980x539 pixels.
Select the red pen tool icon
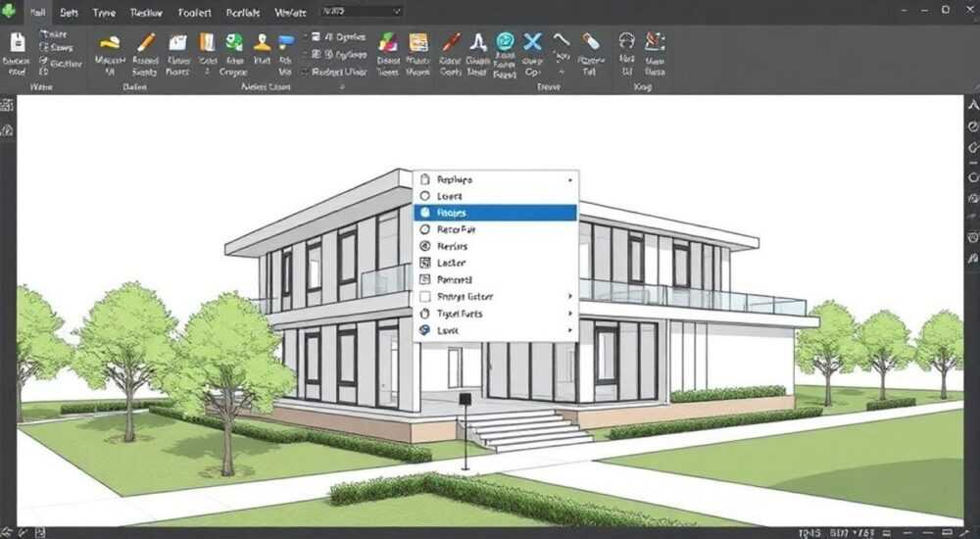click(x=451, y=42)
